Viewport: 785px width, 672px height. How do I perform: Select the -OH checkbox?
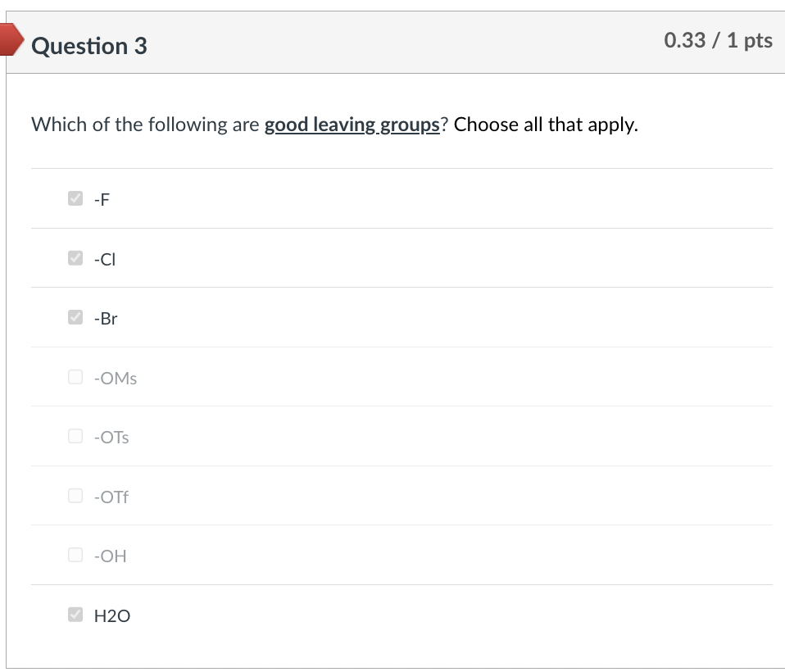pyautogui.click(x=75, y=555)
